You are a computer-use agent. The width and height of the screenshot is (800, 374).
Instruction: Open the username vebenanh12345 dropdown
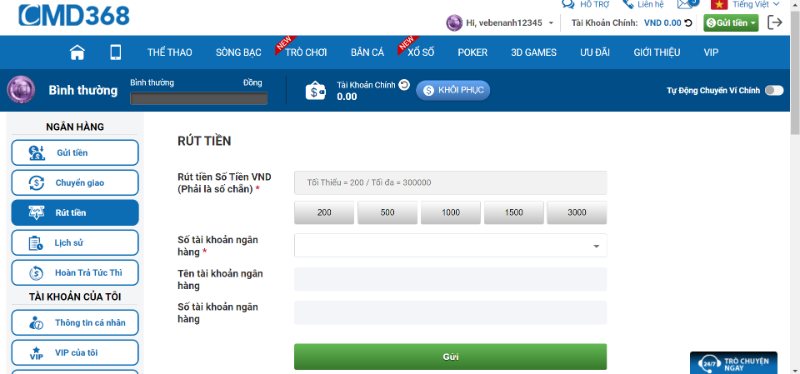point(509,23)
